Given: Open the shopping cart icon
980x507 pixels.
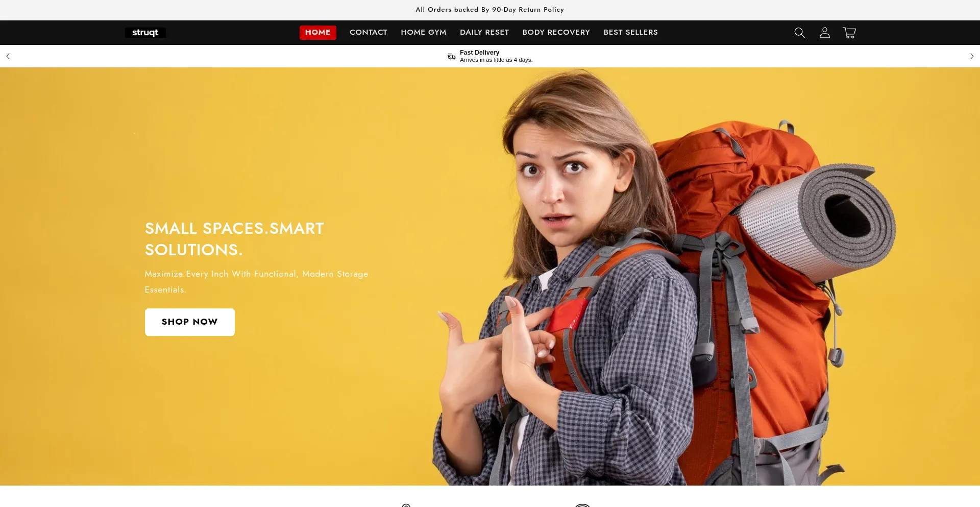Looking at the screenshot, I should [x=849, y=33].
